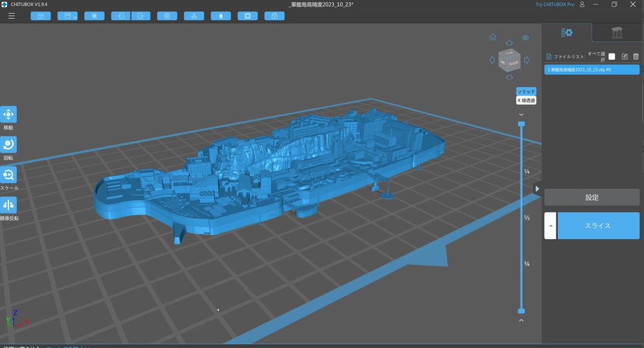Click the home view icon
The height and width of the screenshot is (348, 644).
(493, 37)
